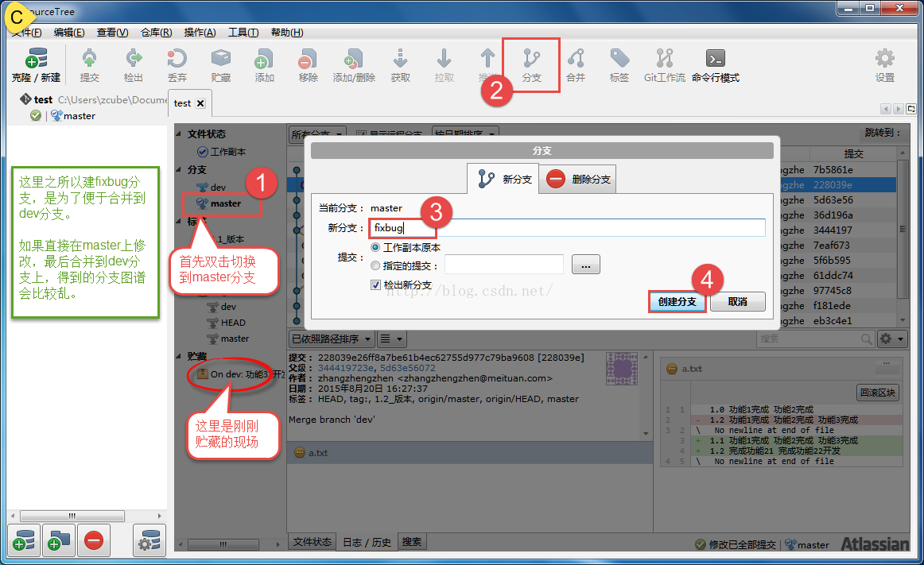924x565 pixels.
Task: Click the new branch name input field
Action: coord(567,228)
